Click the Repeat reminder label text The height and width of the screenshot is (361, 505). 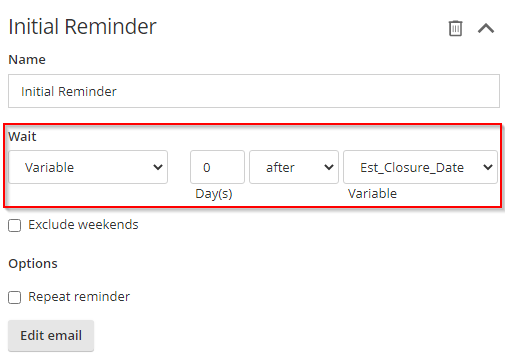(79, 297)
